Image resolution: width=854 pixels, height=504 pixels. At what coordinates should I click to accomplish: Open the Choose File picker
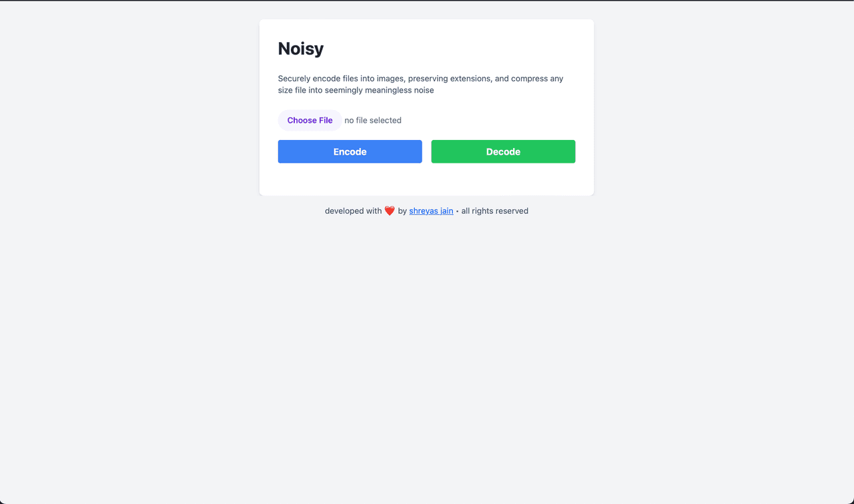pyautogui.click(x=310, y=120)
